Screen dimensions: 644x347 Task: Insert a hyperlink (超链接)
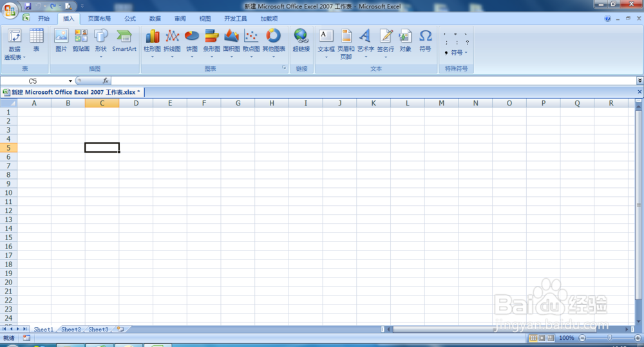click(301, 41)
